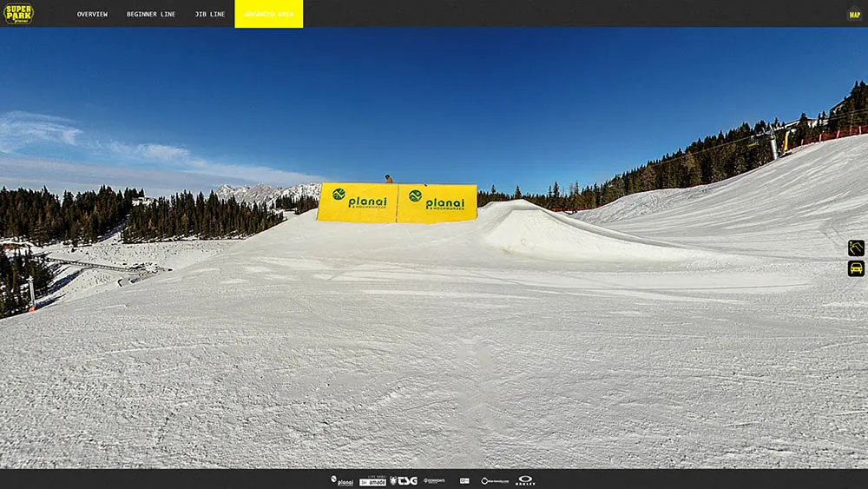Open the TSG sponsor logo
Viewport: 868px width, 489px height.
(404, 480)
